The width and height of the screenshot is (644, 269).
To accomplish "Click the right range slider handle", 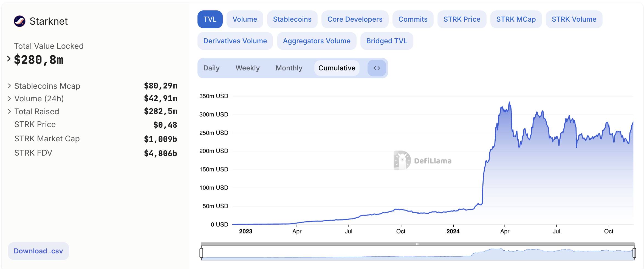I will pyautogui.click(x=634, y=253).
